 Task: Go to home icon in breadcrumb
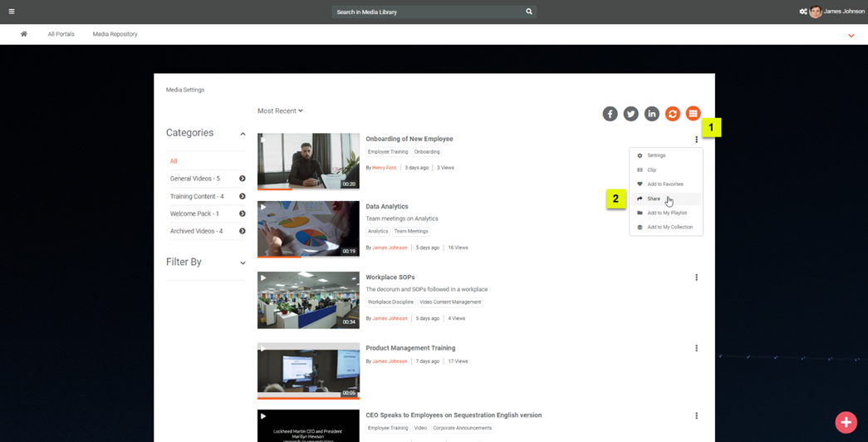[24, 34]
